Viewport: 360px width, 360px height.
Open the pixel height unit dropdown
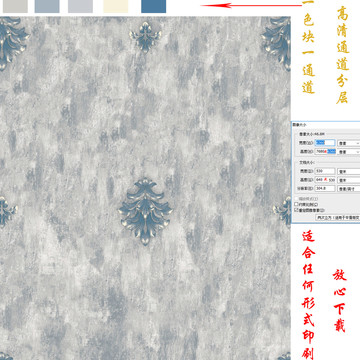point(349,152)
